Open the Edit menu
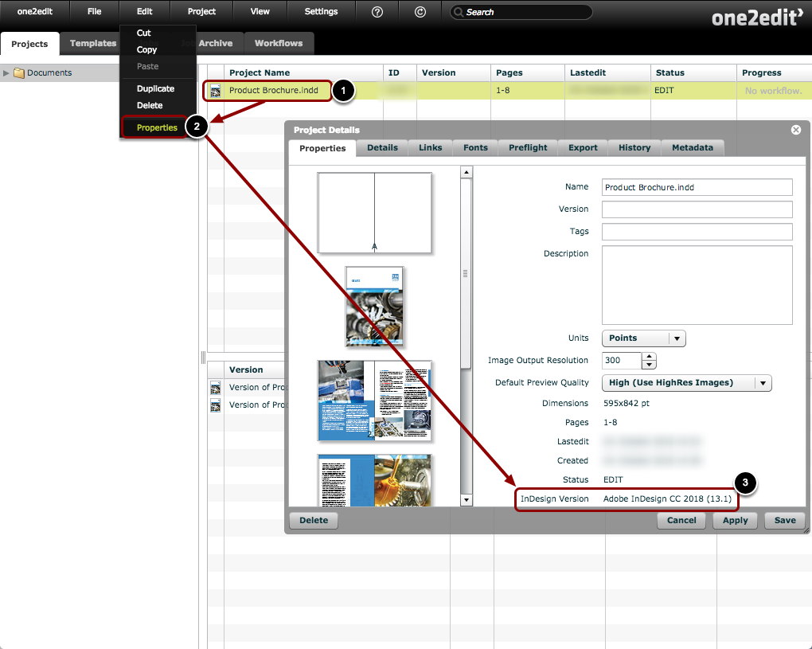This screenshot has height=649, width=812. pos(144,11)
